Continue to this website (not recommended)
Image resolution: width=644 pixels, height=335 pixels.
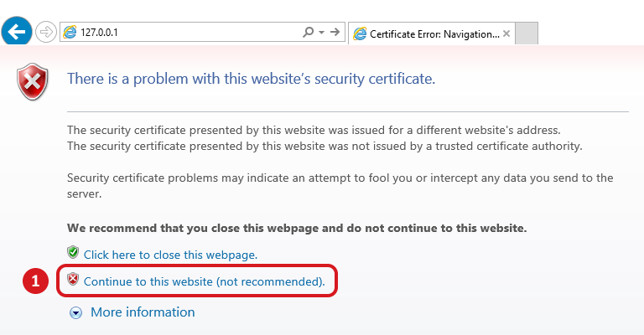[204, 281]
